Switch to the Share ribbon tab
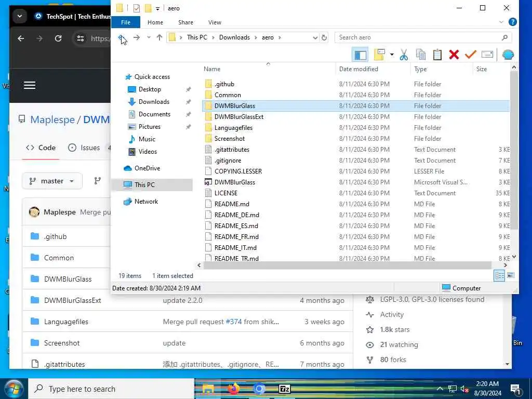This screenshot has width=532, height=399. click(185, 22)
